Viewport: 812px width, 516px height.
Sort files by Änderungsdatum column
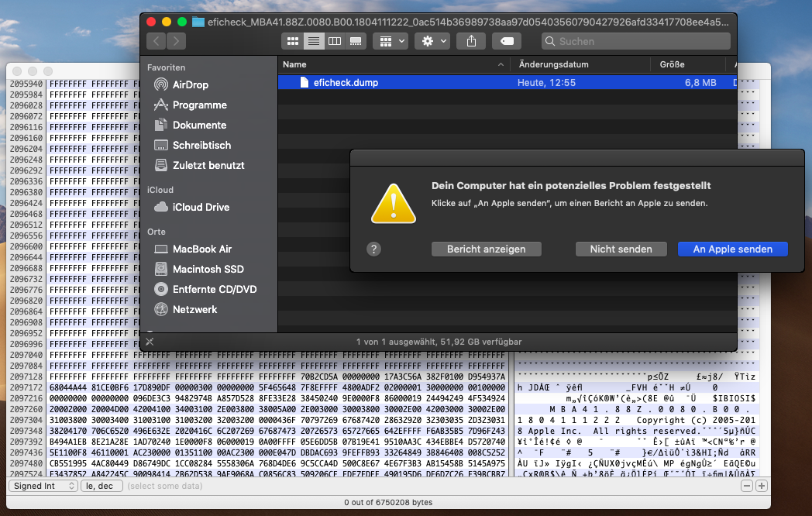point(580,64)
